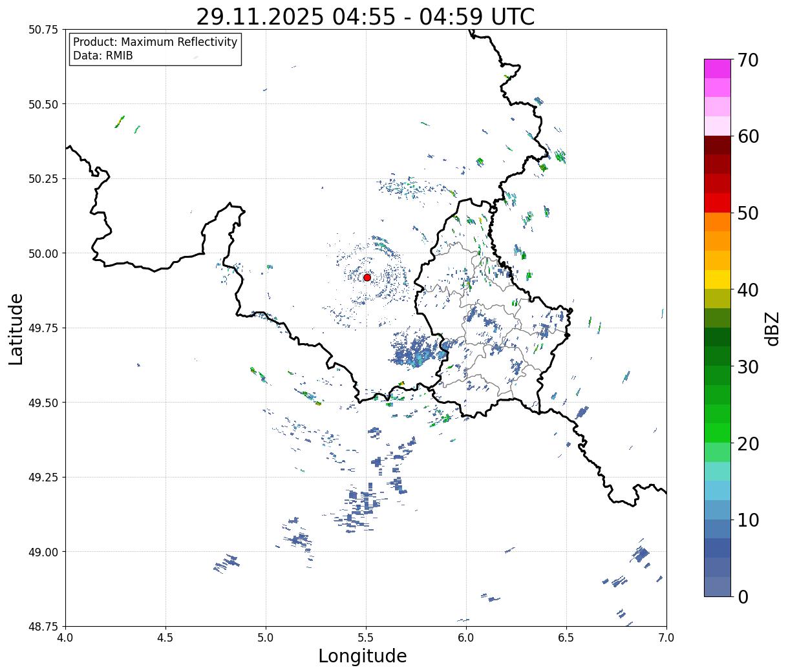The width and height of the screenshot is (788, 672).
Task: Click the plot title with date and time
Action: [365, 16]
